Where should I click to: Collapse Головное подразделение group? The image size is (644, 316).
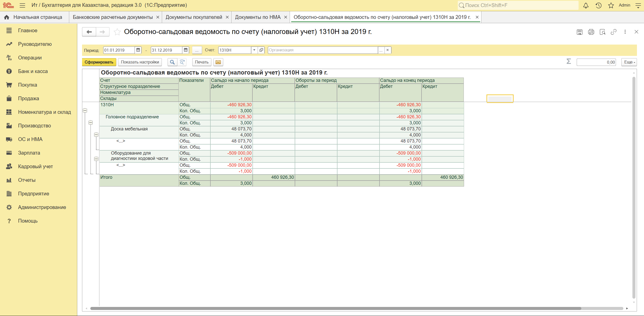91,123
